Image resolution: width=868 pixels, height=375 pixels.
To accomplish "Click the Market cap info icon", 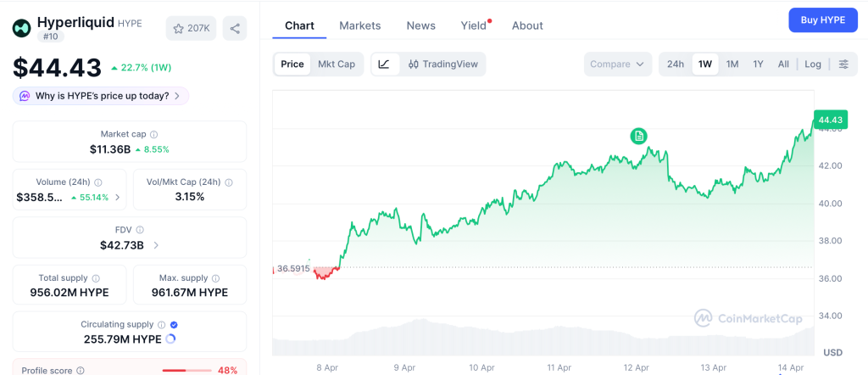I will click(x=153, y=134).
